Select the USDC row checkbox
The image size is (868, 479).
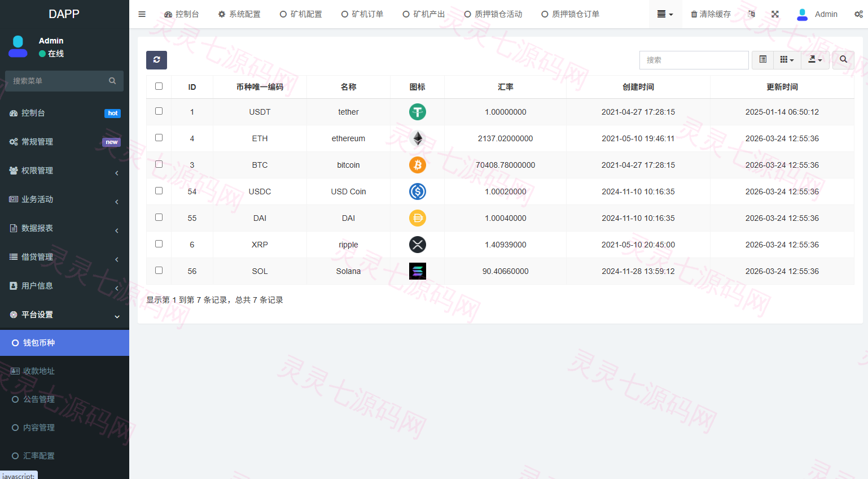click(159, 191)
